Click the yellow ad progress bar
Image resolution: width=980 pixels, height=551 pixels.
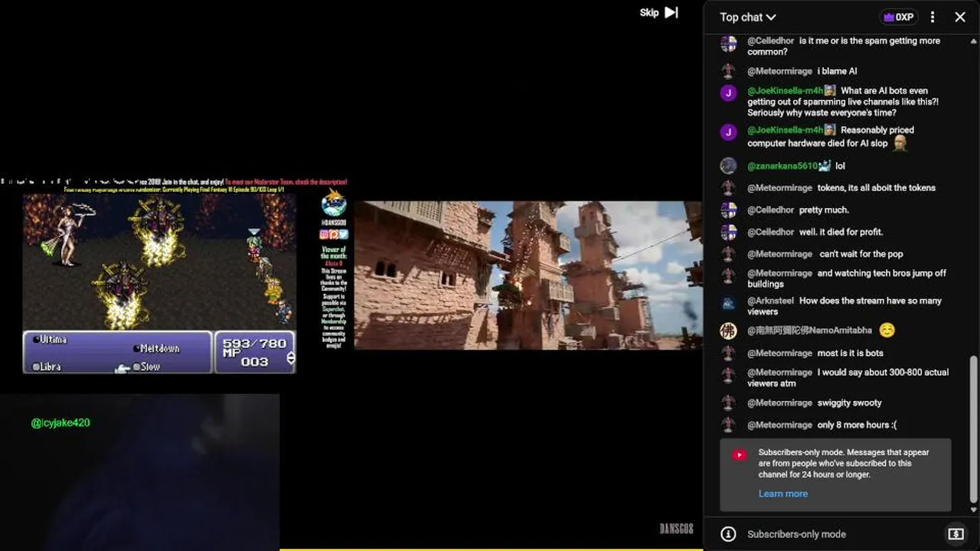[491, 549]
